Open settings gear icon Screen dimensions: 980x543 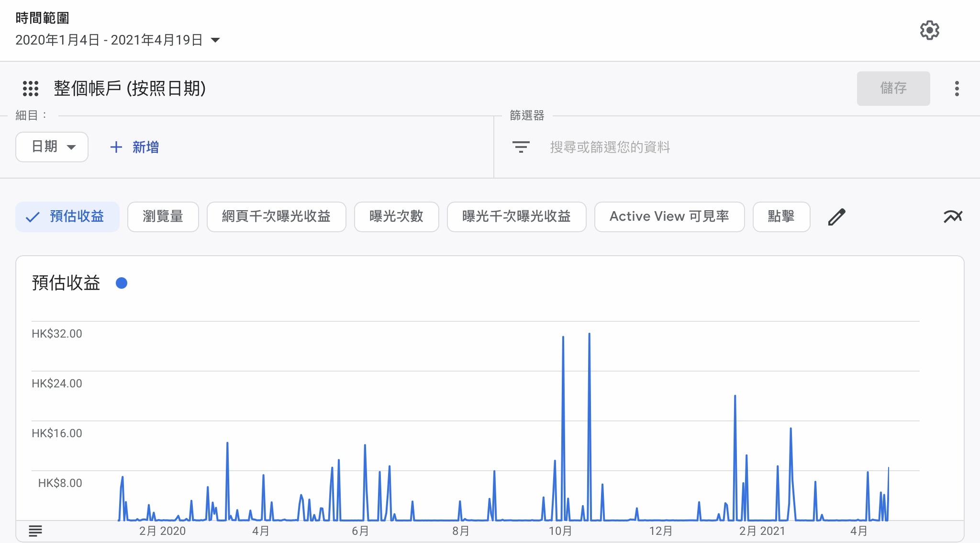coord(929,30)
